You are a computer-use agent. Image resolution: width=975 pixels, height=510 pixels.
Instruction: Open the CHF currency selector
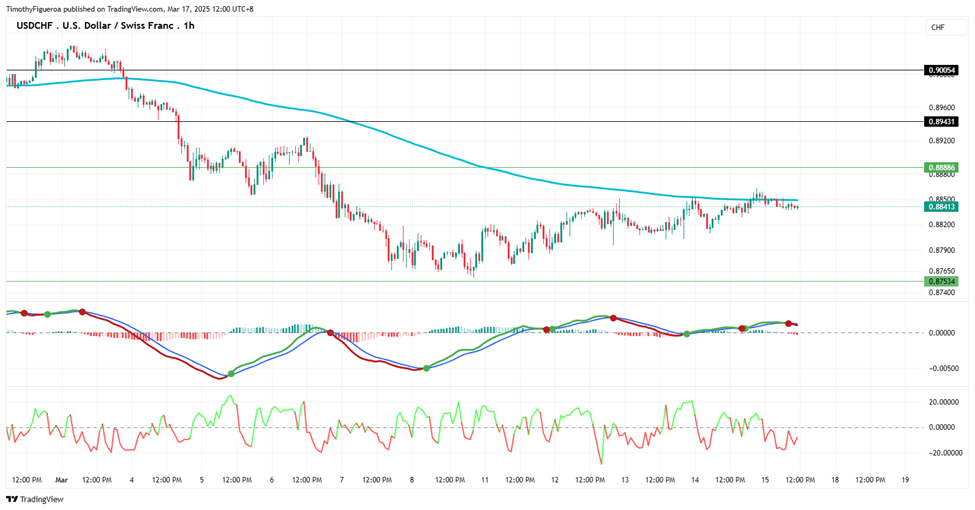click(938, 27)
